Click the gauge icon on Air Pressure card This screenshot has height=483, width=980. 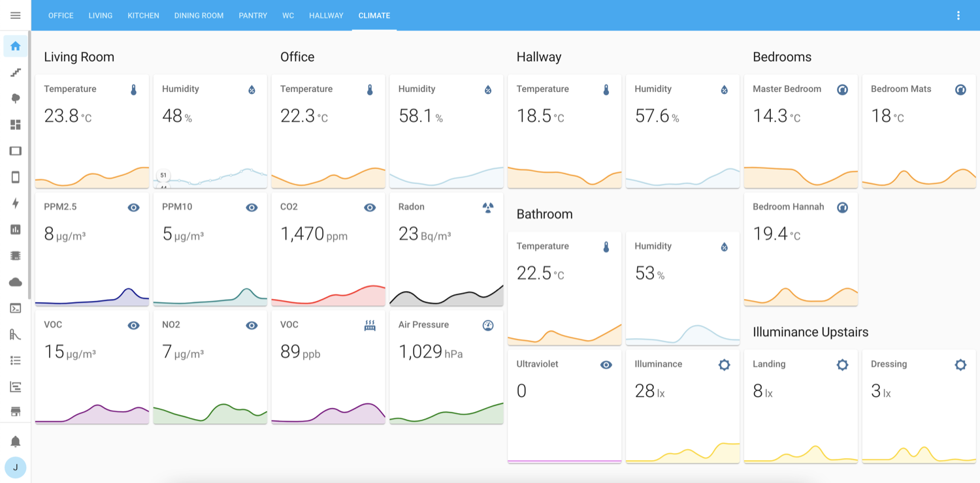[488, 325]
